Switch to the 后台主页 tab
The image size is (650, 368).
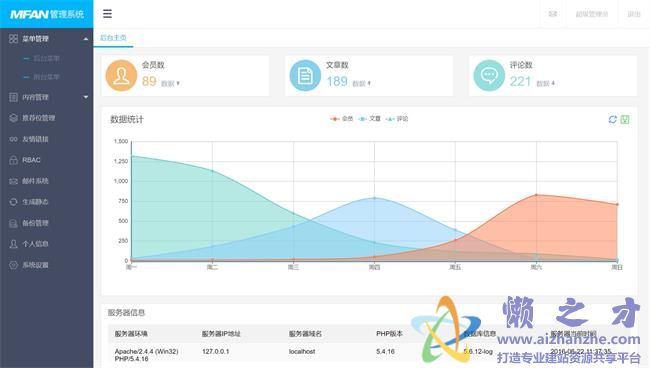tap(113, 38)
